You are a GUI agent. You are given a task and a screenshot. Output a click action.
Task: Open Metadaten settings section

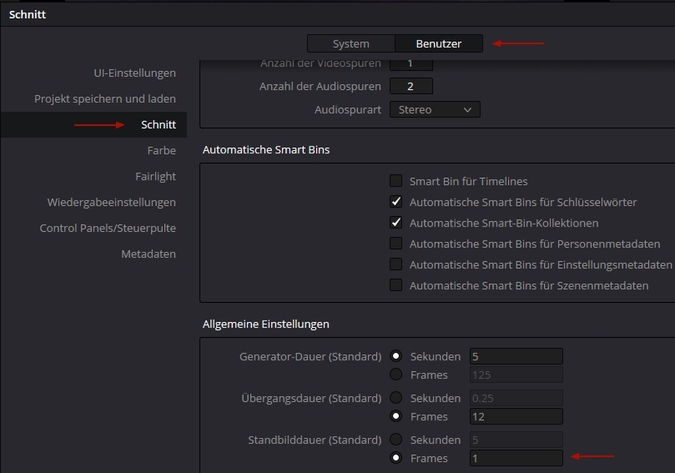tap(148, 254)
